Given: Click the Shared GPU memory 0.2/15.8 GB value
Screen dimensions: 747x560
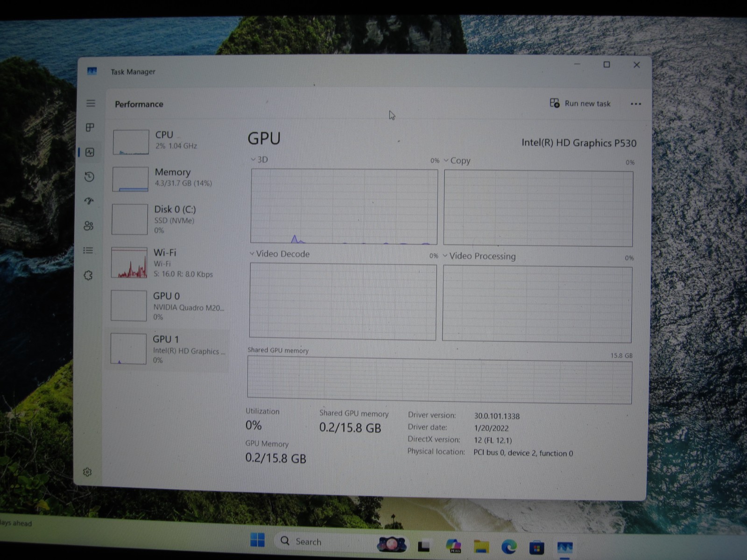Looking at the screenshot, I should pyautogui.click(x=350, y=428).
